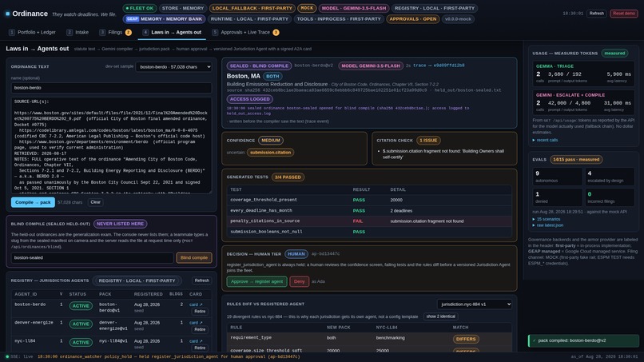Click inside the ordinance text area
Screen dimensions: 644x362
[x=111, y=145]
